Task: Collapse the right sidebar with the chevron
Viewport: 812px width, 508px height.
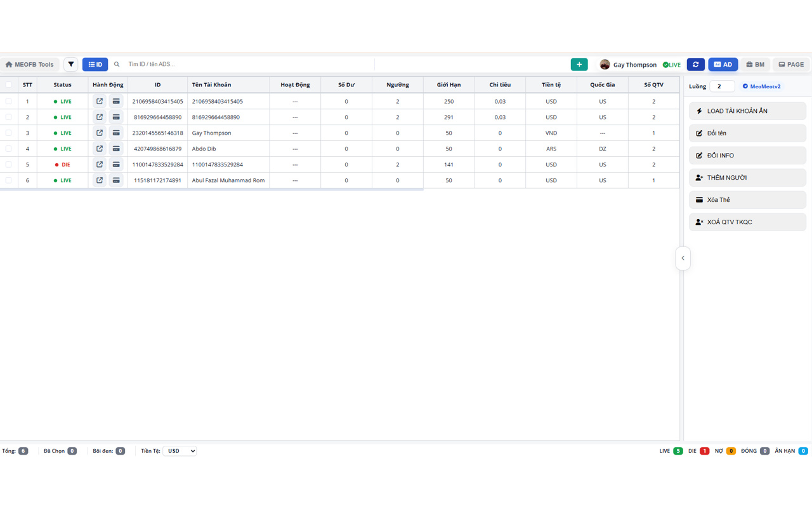Action: 683,258
